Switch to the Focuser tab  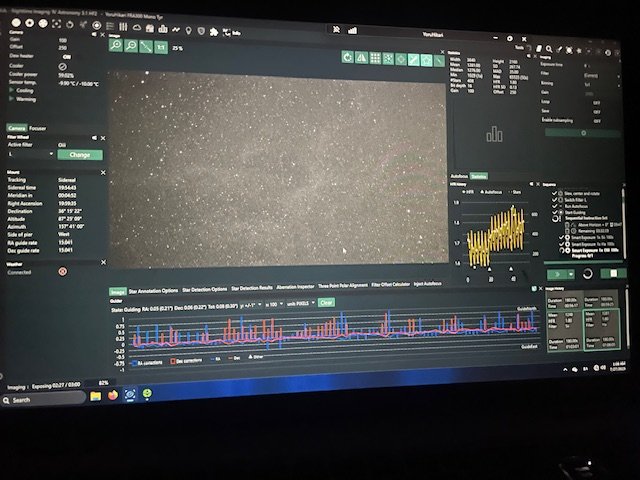click(x=37, y=129)
